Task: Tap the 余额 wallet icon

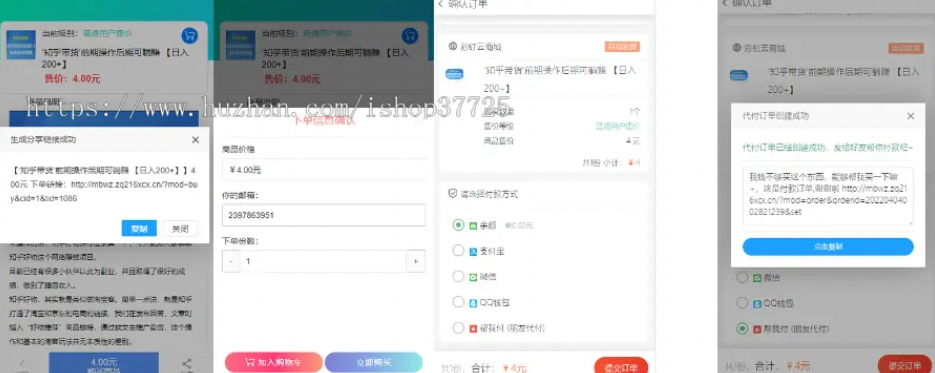Action: coord(473,226)
